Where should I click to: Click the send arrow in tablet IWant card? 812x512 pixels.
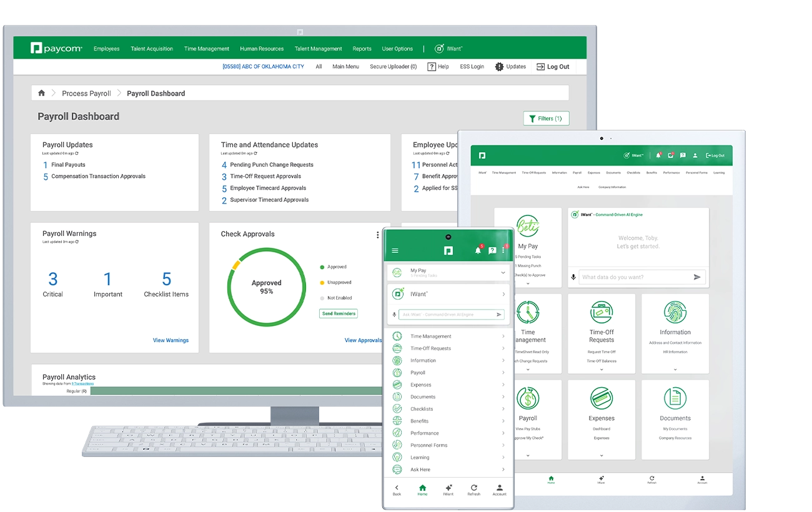(697, 277)
